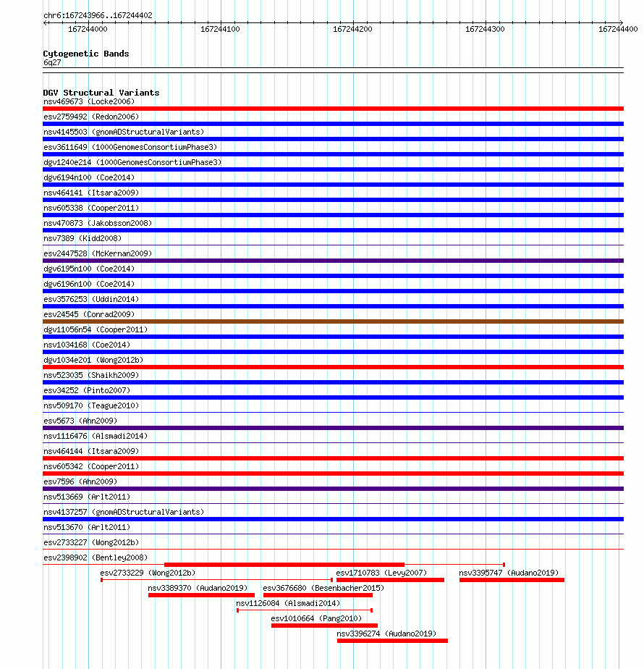644x669 pixels.
Task: Click the nsv7389 (Kidd2008) label
Action: coord(82,238)
